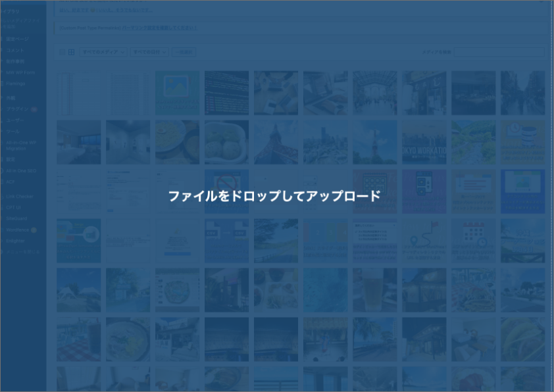The height and width of the screenshot is (392, 554).
Task: Open コメント in the sidebar menu
Action: (x=15, y=50)
